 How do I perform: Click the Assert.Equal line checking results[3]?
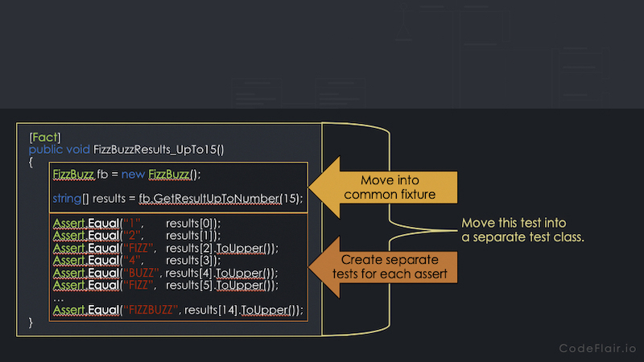(137, 260)
